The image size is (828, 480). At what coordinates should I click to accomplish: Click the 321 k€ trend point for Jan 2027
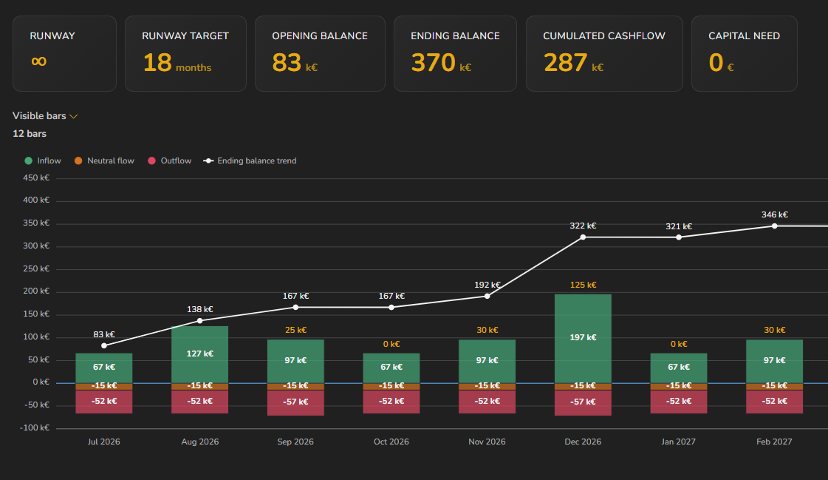[679, 238]
